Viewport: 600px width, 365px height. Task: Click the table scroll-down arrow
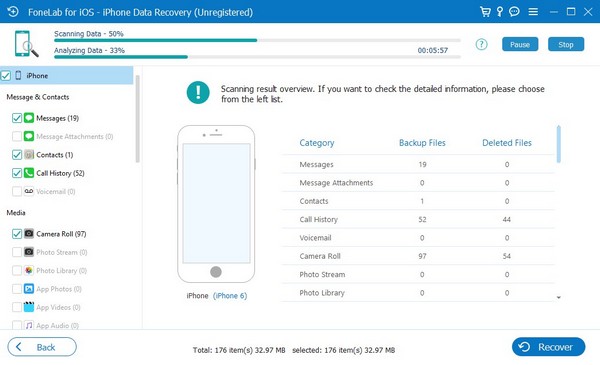pyautogui.click(x=559, y=297)
